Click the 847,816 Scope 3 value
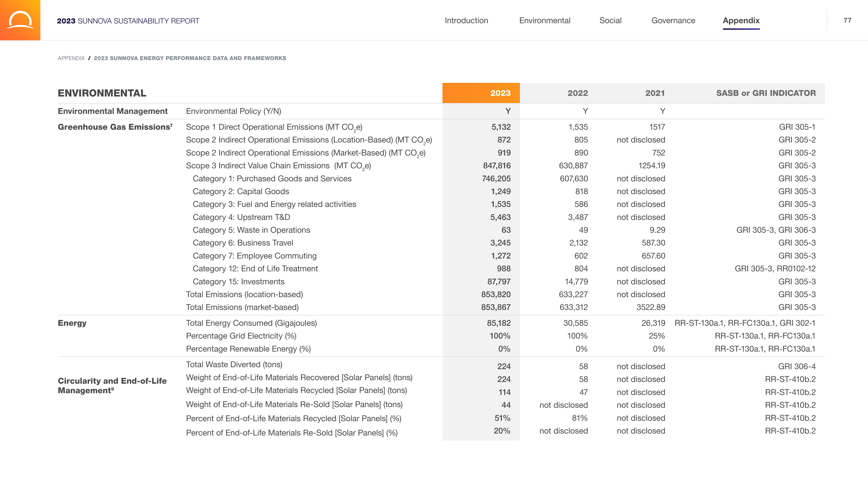Image resolution: width=868 pixels, height=488 pixels. [497, 166]
